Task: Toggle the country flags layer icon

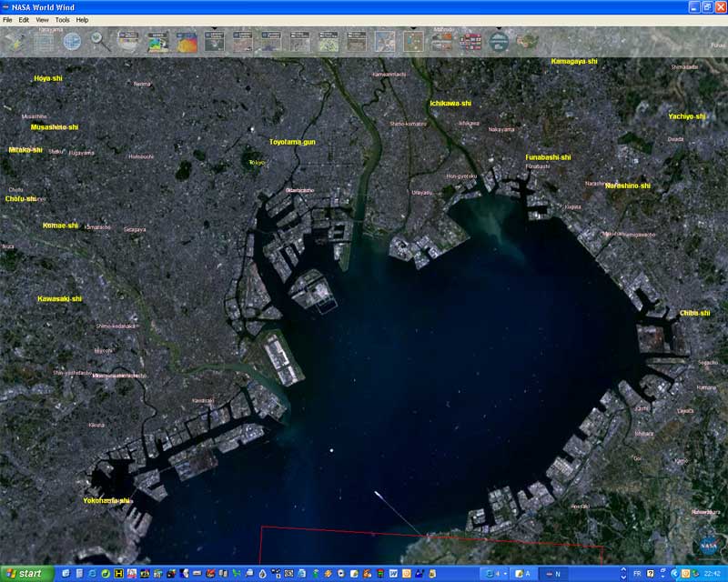Action: pos(470,41)
